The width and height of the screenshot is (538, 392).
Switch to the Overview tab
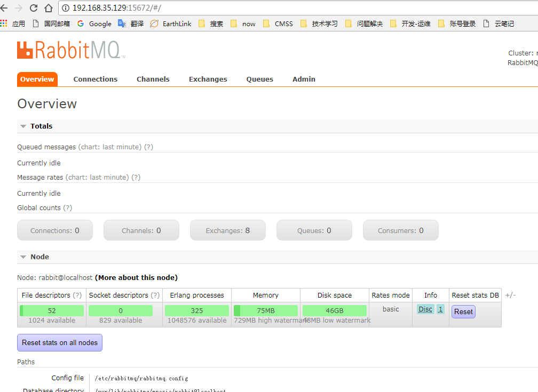tap(37, 79)
